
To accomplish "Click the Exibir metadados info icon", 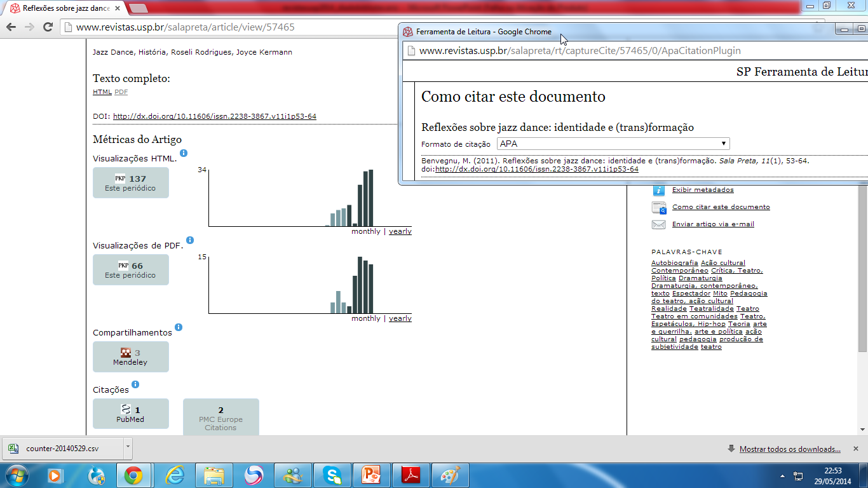I will pos(659,190).
